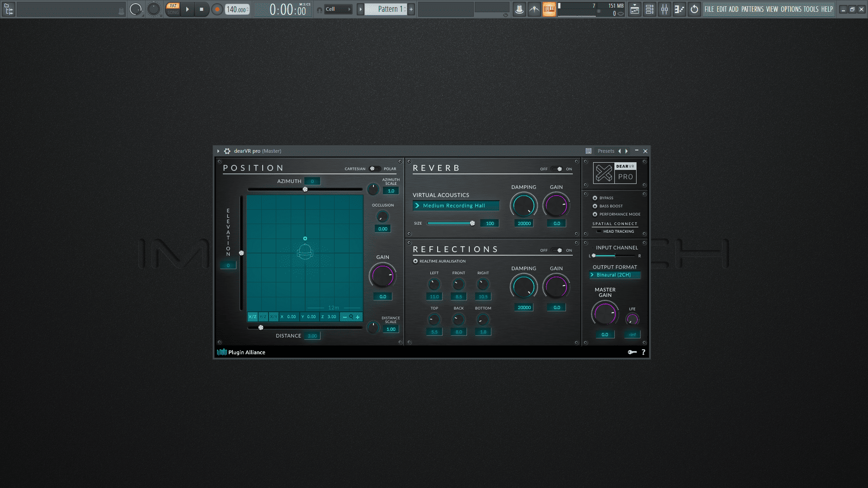Viewport: 868px width, 488px height.
Task: Click the preset grid icon next to Presets
Action: (x=589, y=151)
